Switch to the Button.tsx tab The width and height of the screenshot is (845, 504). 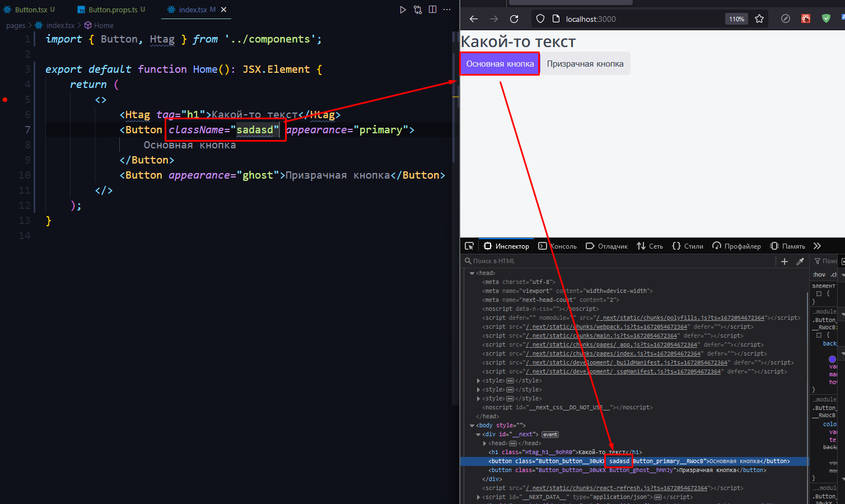pos(31,10)
